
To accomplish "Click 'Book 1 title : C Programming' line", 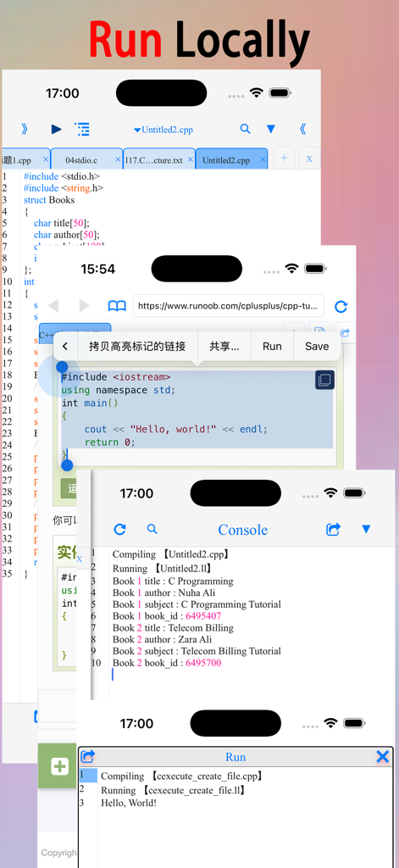I will (x=173, y=581).
